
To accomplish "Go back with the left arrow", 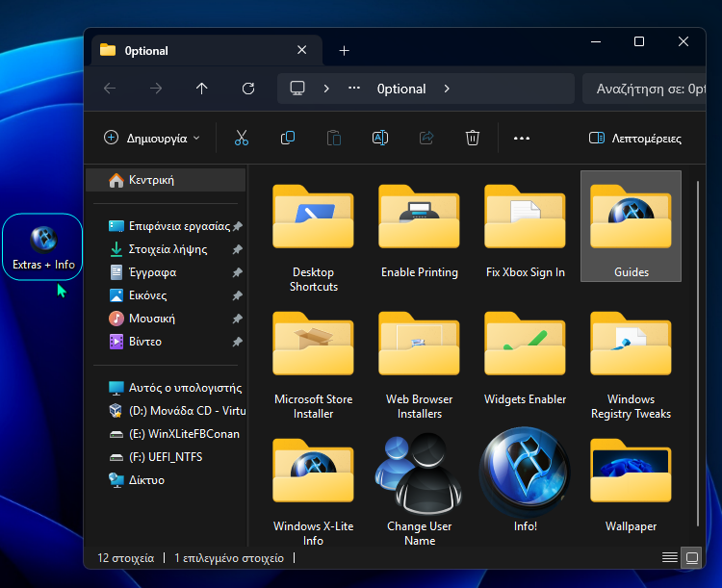I will [x=110, y=88].
